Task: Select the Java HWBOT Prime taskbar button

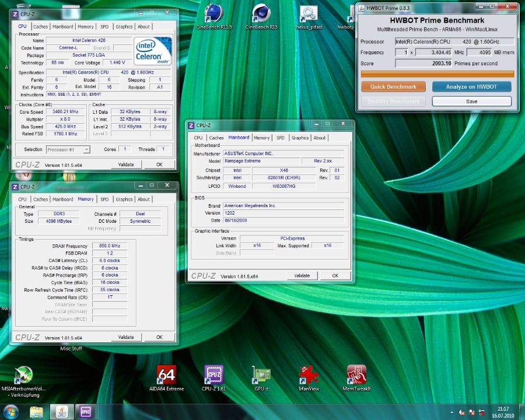Action: [x=62, y=412]
